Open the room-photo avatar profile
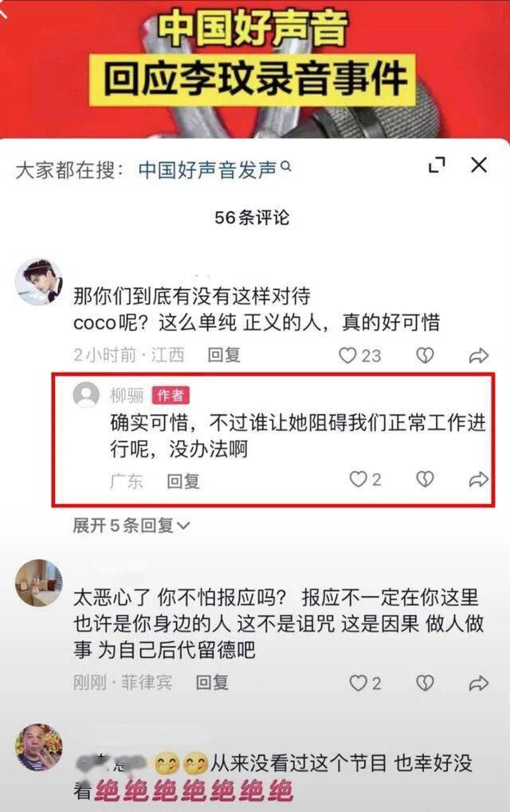Viewport: 510px width, 812px height. pos(39,582)
